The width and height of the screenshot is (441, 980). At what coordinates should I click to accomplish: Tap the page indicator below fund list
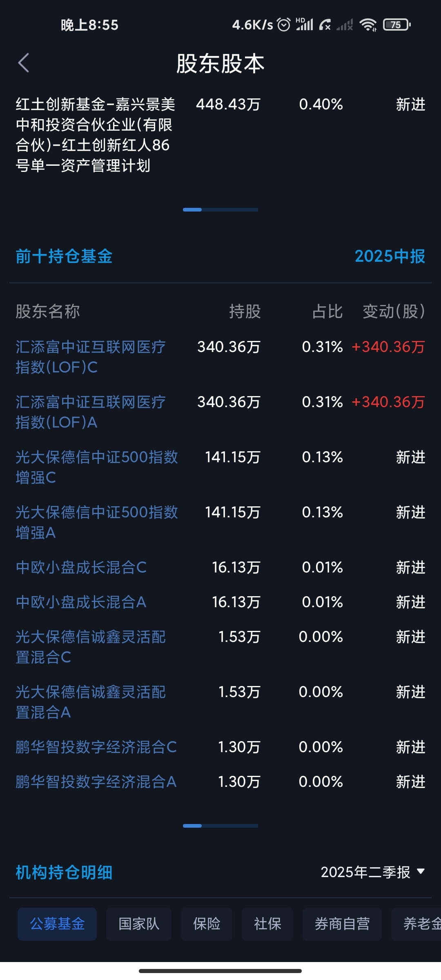click(x=220, y=826)
